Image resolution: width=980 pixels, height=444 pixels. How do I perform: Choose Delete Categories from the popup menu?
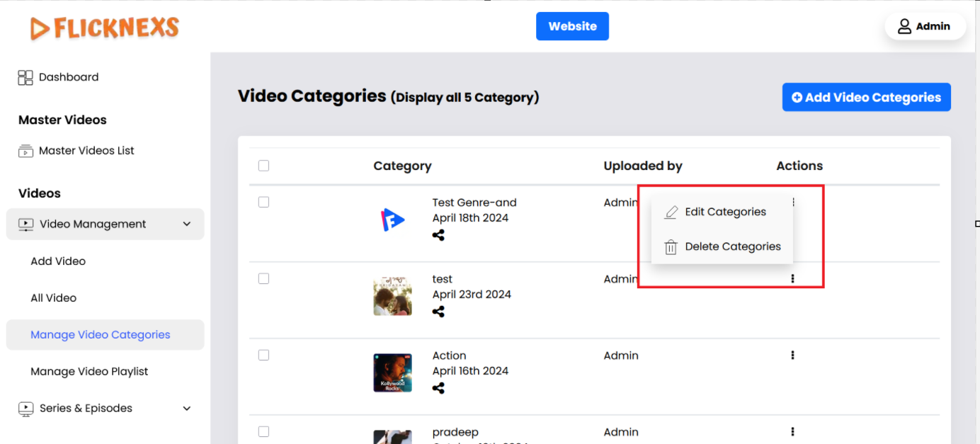click(x=732, y=246)
